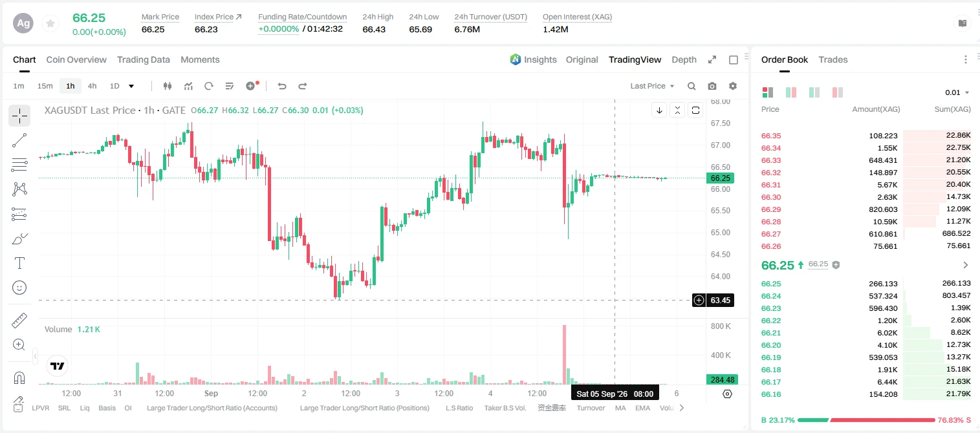Open chart settings gear icon
980x433 pixels.
tap(733, 86)
